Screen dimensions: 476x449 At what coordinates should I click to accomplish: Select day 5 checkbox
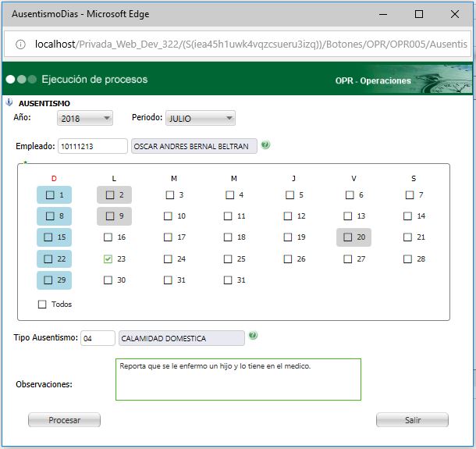(x=290, y=195)
